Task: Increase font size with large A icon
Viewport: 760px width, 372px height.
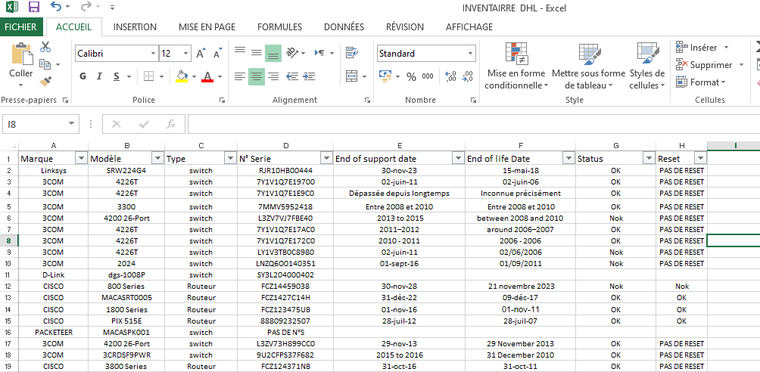Action: pos(200,53)
